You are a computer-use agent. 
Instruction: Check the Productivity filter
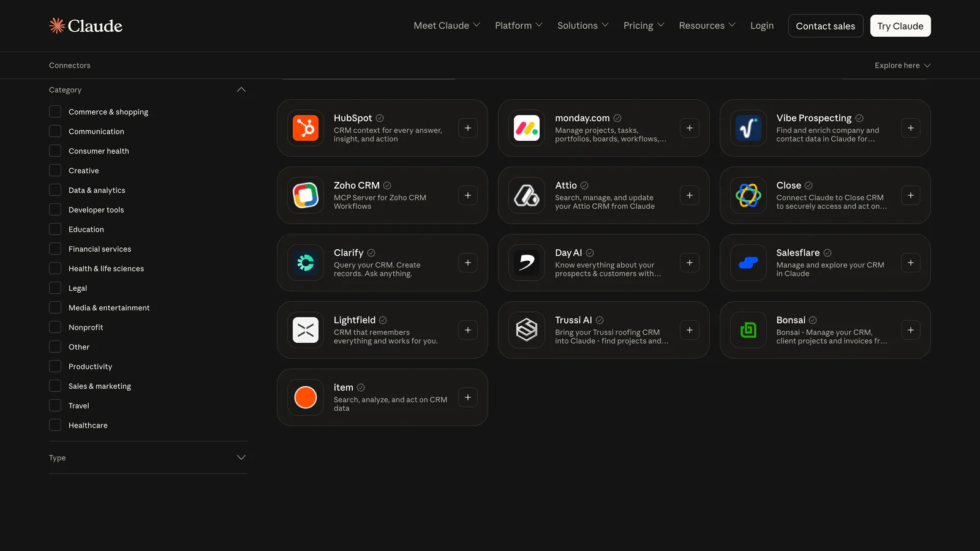click(55, 366)
